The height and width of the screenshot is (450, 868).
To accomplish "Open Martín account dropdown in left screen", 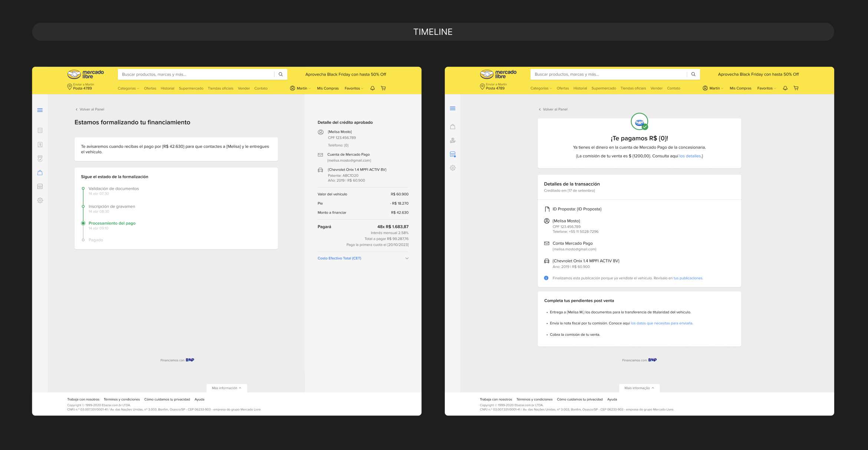I will click(x=300, y=88).
